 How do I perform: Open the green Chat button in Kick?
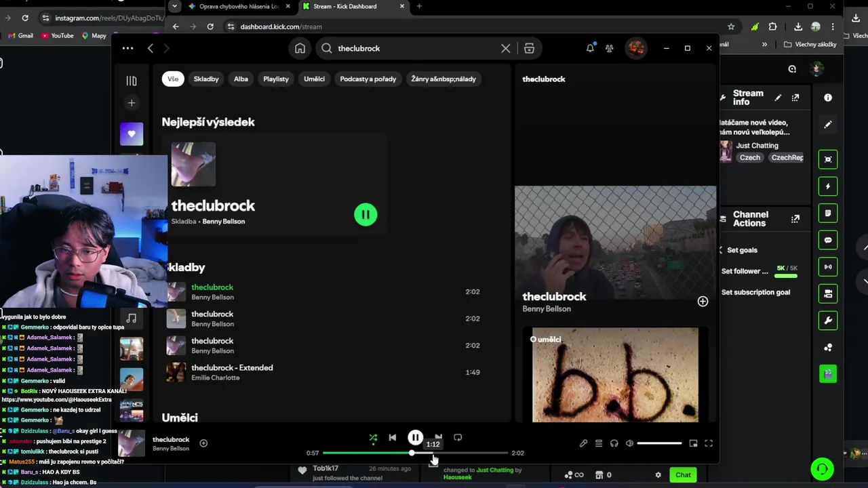[683, 474]
